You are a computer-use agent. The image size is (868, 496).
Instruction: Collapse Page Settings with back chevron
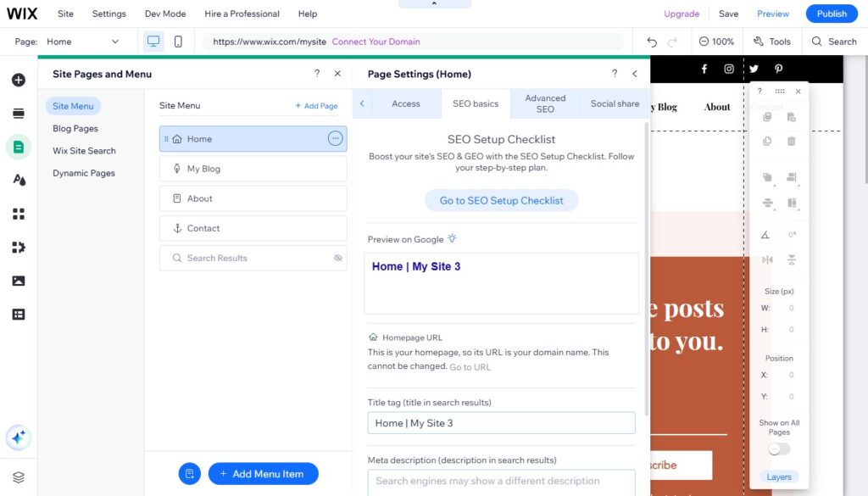click(635, 74)
